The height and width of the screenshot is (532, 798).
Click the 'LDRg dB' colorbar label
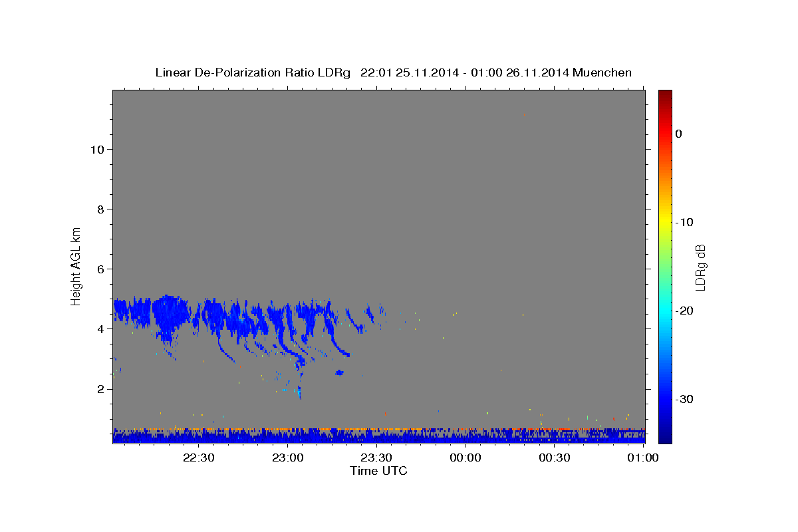[x=700, y=267]
